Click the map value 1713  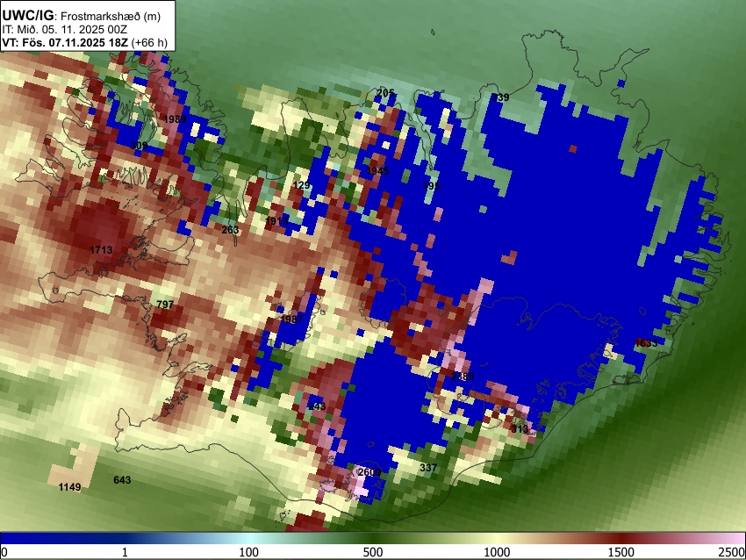coord(101,250)
